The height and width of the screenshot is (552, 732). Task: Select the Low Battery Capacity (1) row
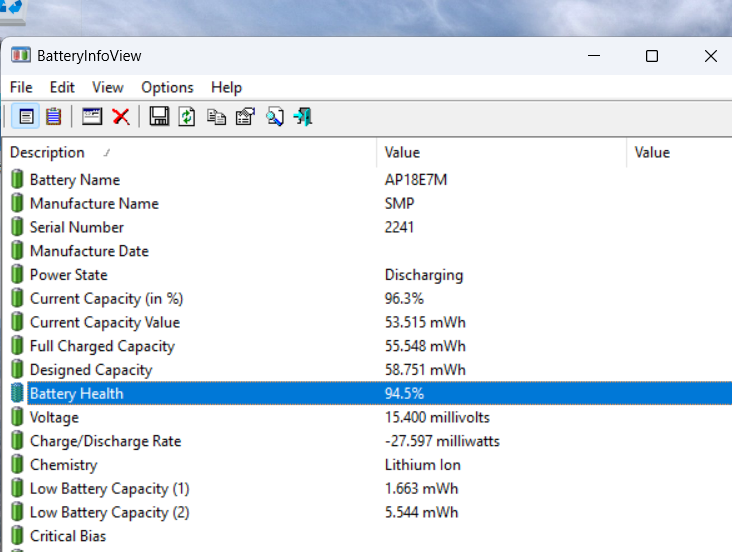pyautogui.click(x=110, y=489)
